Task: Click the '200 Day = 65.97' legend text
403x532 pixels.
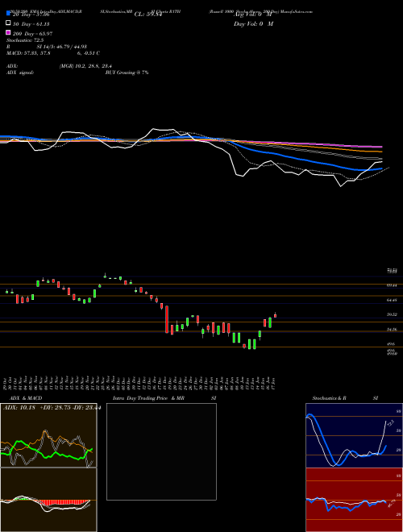Action: click(x=32, y=34)
